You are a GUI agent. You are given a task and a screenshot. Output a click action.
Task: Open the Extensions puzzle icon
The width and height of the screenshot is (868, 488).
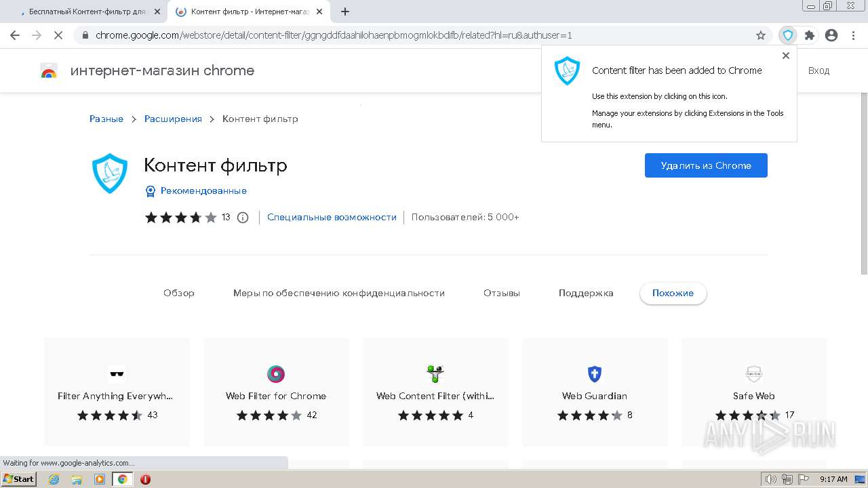pos(809,35)
